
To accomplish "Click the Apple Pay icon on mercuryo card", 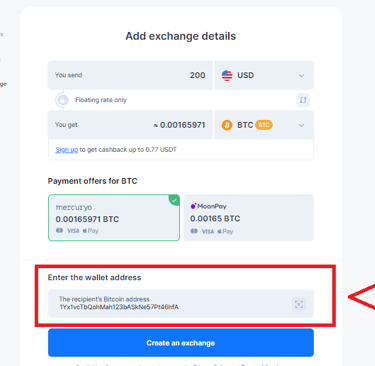I will (91, 231).
